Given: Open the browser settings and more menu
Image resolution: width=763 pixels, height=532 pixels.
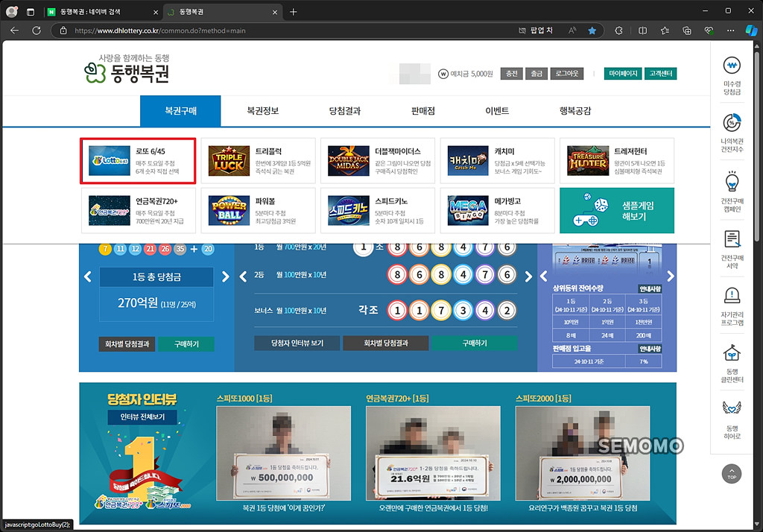Looking at the screenshot, I should click(x=730, y=31).
